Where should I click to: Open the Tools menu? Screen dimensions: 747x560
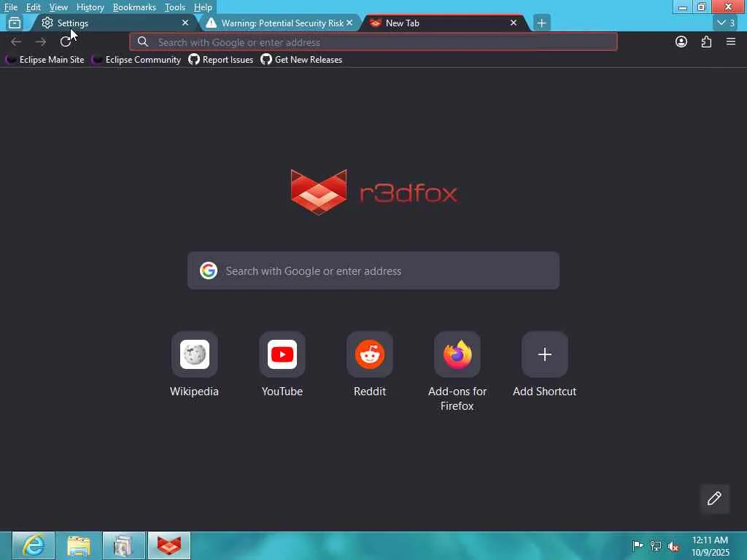pos(174,7)
